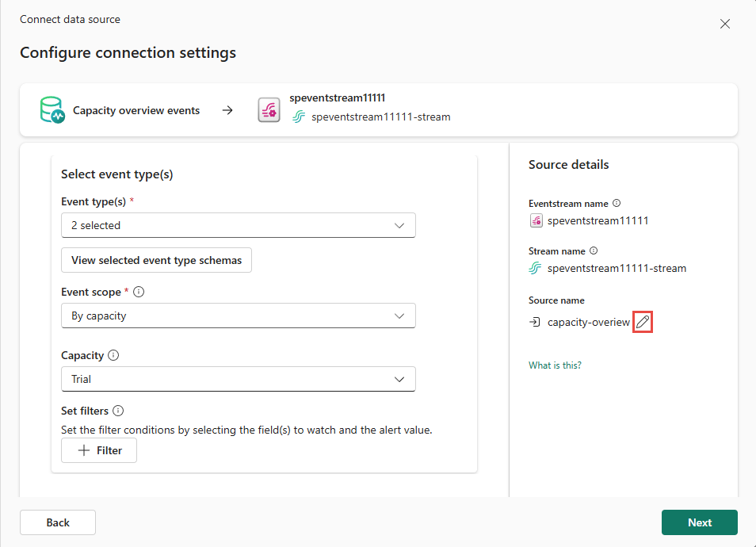Add a new Filter condition
The image size is (756, 547).
pyautogui.click(x=99, y=450)
